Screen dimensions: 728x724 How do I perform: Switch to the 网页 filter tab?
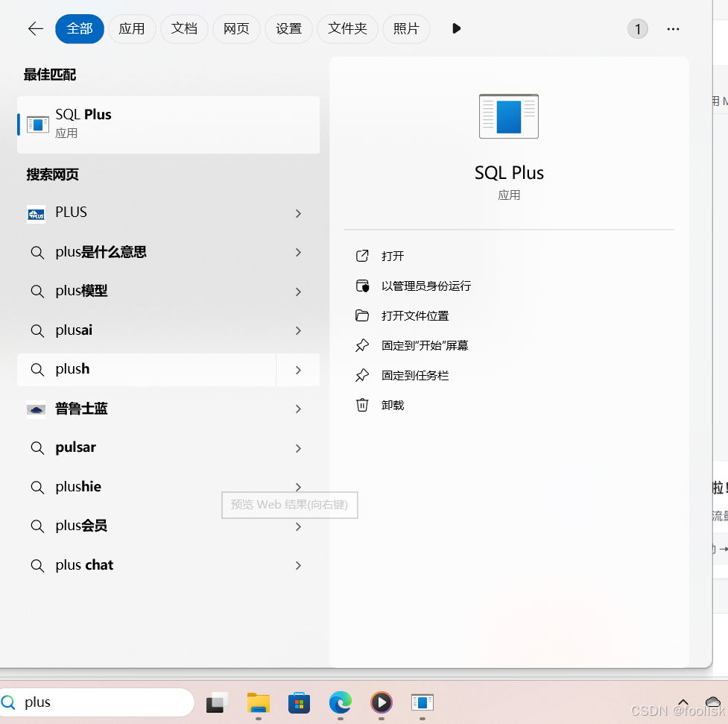pyautogui.click(x=236, y=29)
